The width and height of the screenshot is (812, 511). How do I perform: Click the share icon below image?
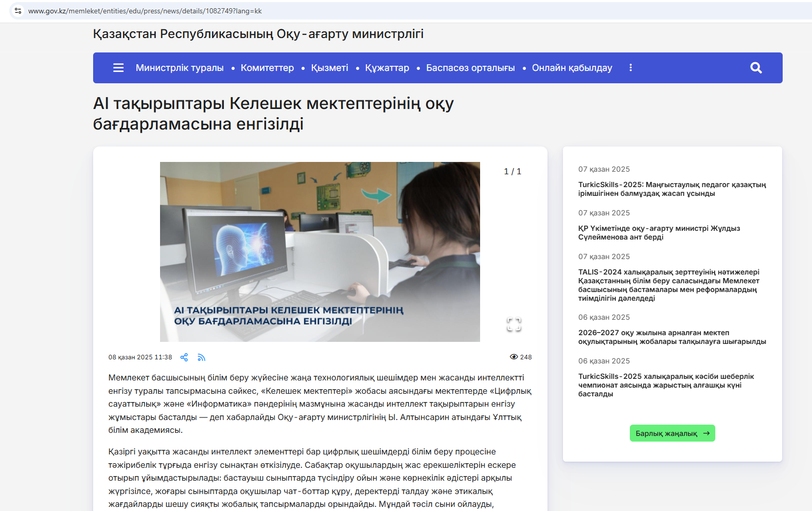pos(184,357)
